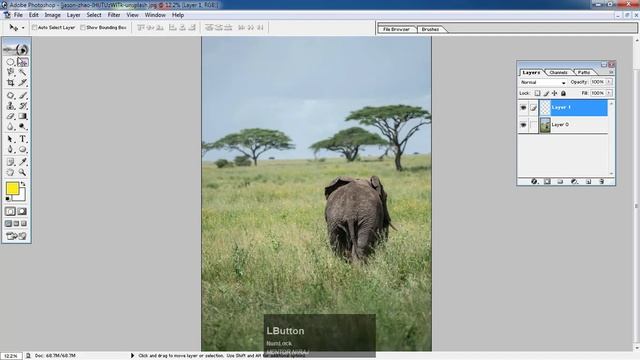Screen dimensions: 640x360
Task: Hide Layer 0 using eye icon
Action: (523, 125)
